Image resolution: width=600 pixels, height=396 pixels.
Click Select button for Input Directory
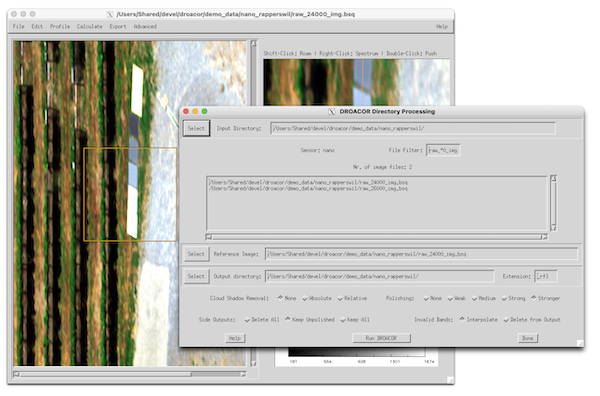[x=196, y=129]
